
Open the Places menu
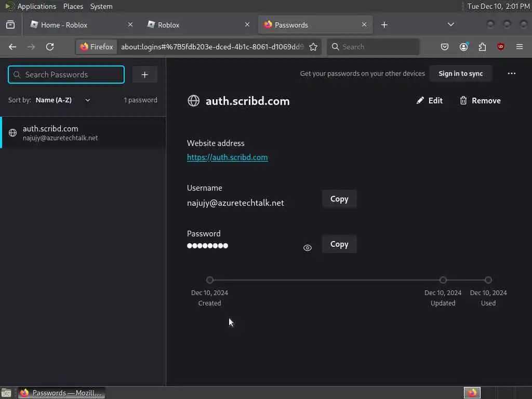(x=73, y=6)
